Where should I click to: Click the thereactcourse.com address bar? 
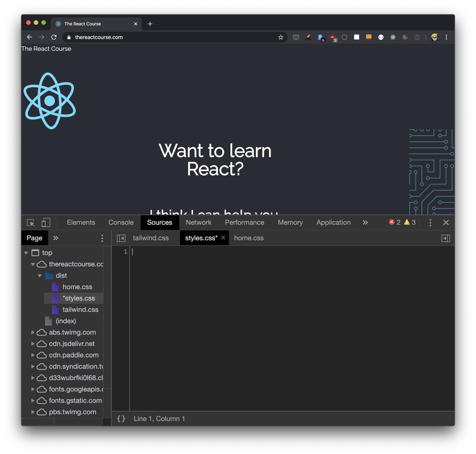[169, 37]
